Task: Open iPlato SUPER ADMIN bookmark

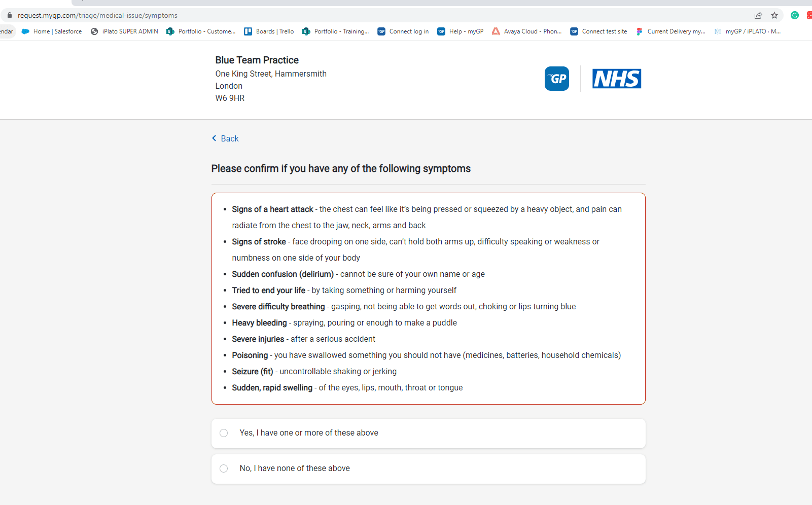Action: [x=124, y=31]
